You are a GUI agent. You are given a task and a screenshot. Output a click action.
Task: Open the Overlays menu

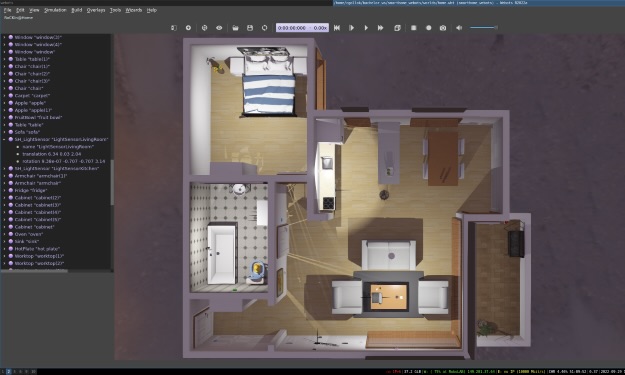(x=96, y=10)
